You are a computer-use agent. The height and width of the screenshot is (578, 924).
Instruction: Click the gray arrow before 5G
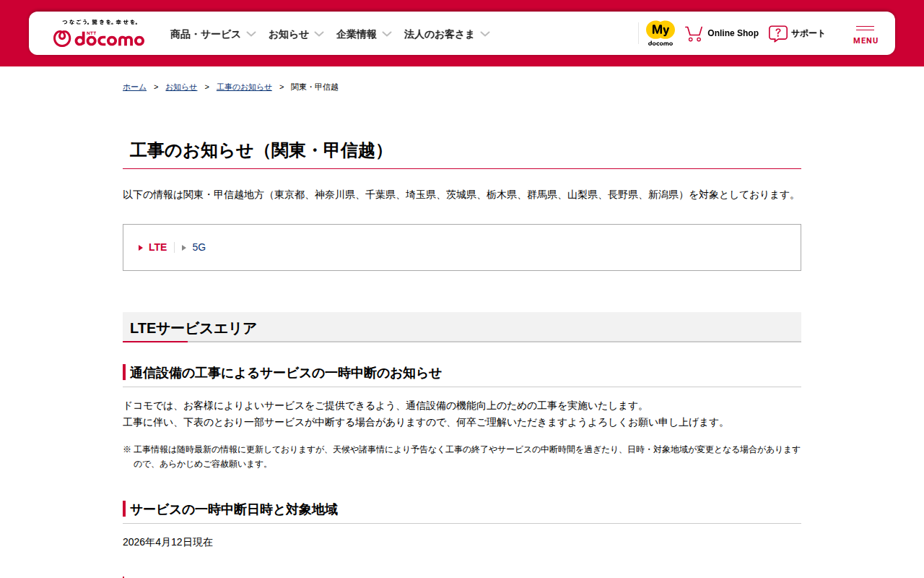coord(184,248)
